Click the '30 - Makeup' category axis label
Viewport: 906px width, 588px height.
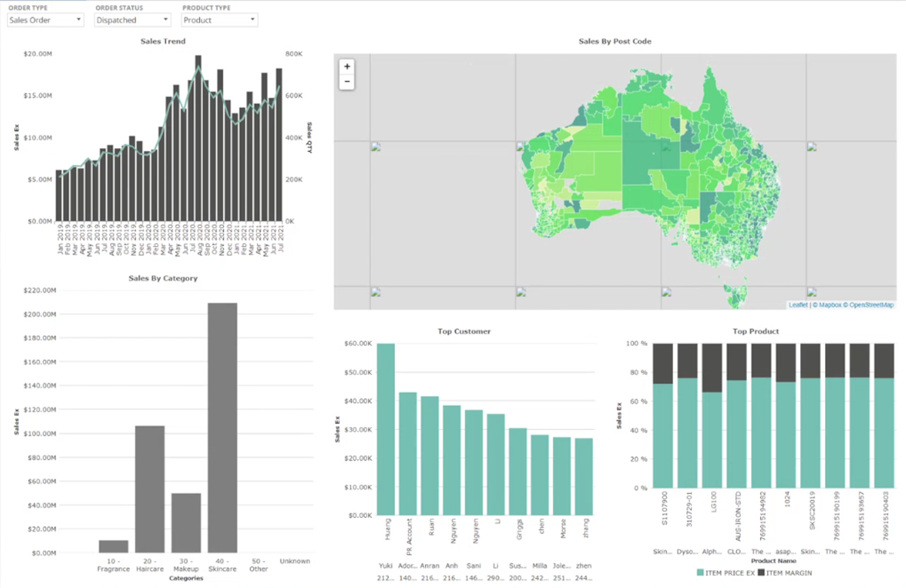click(x=186, y=565)
